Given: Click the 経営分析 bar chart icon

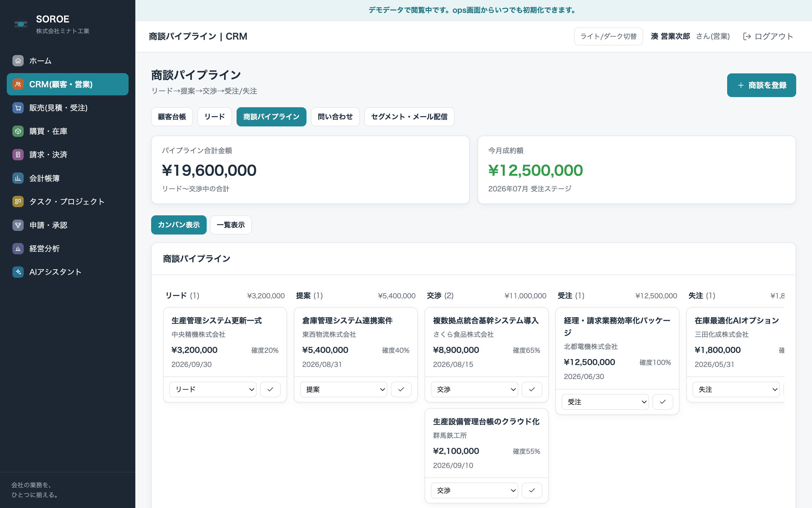Looking at the screenshot, I should 18,249.
